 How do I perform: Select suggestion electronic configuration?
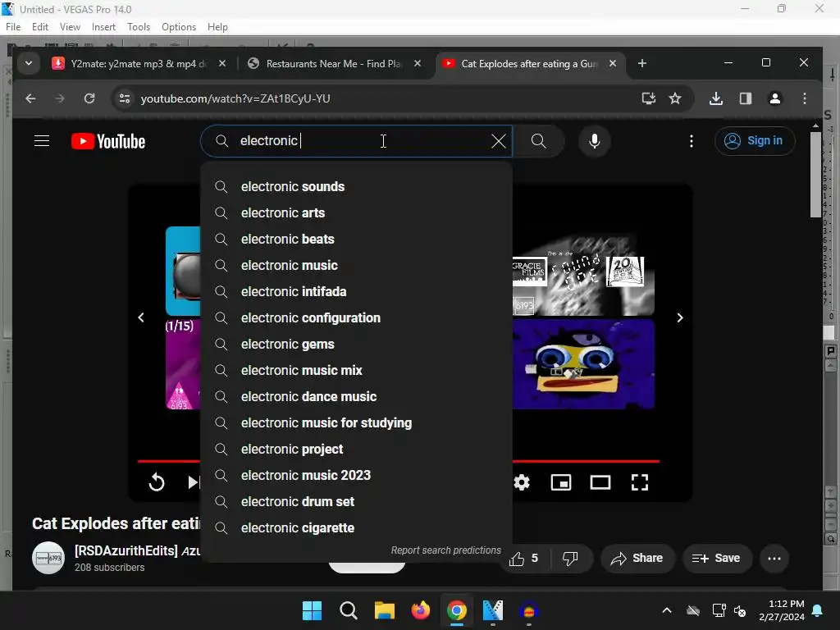[356, 317]
